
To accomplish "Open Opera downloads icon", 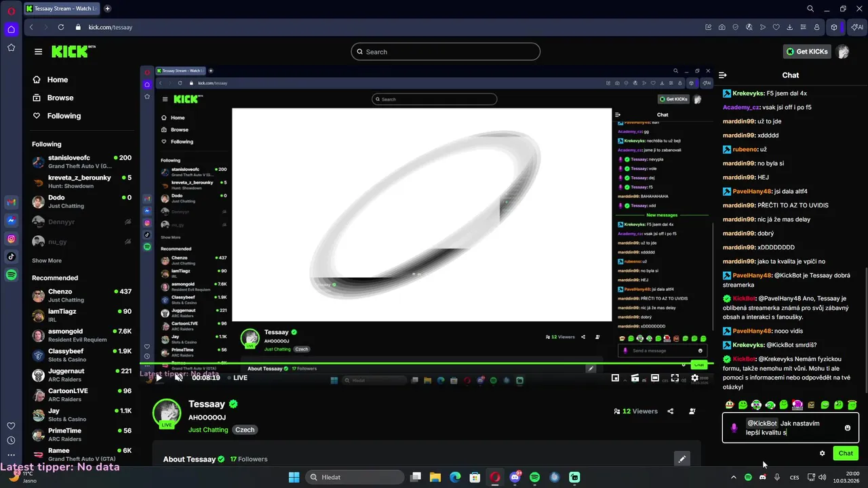I will click(x=790, y=27).
